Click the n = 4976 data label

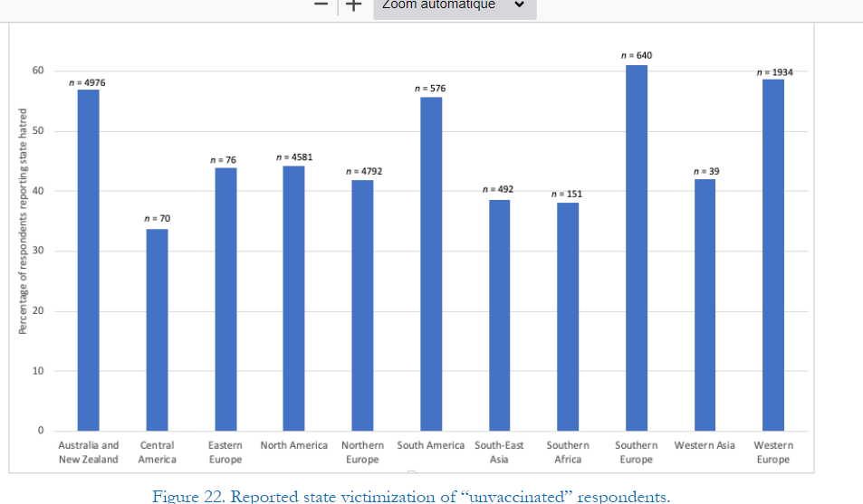point(88,82)
